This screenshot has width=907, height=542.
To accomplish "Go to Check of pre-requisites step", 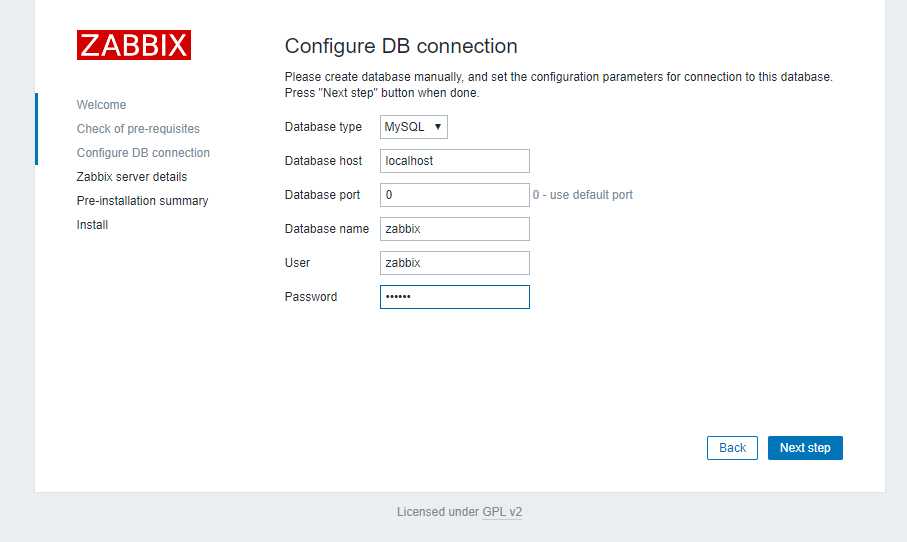I will 138,129.
